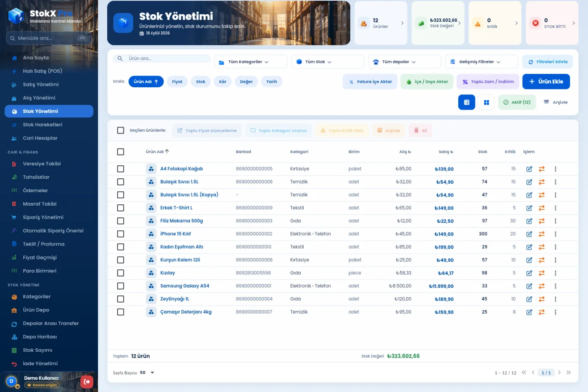Click the logout icon beside Demo Kullanıcı
588x392 pixels.
pyautogui.click(x=87, y=382)
